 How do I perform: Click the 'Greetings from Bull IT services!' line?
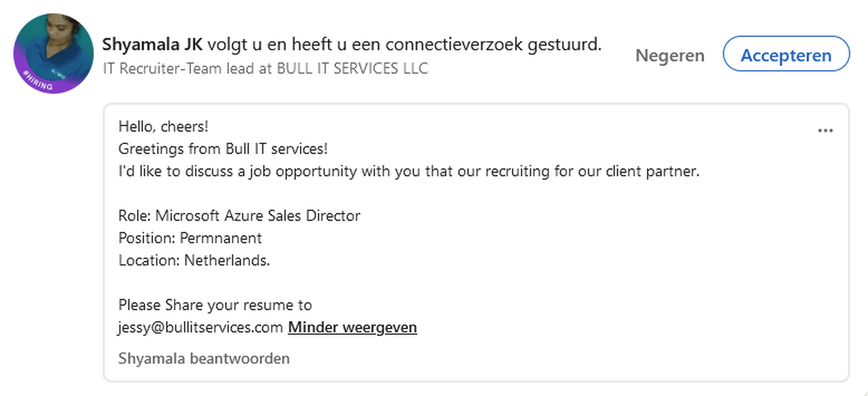[223, 149]
